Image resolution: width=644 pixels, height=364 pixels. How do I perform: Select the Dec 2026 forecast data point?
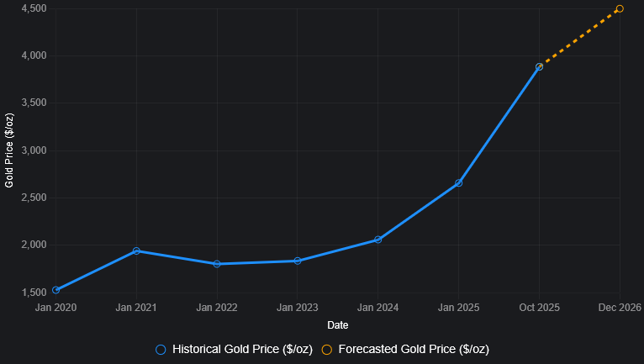click(x=620, y=8)
